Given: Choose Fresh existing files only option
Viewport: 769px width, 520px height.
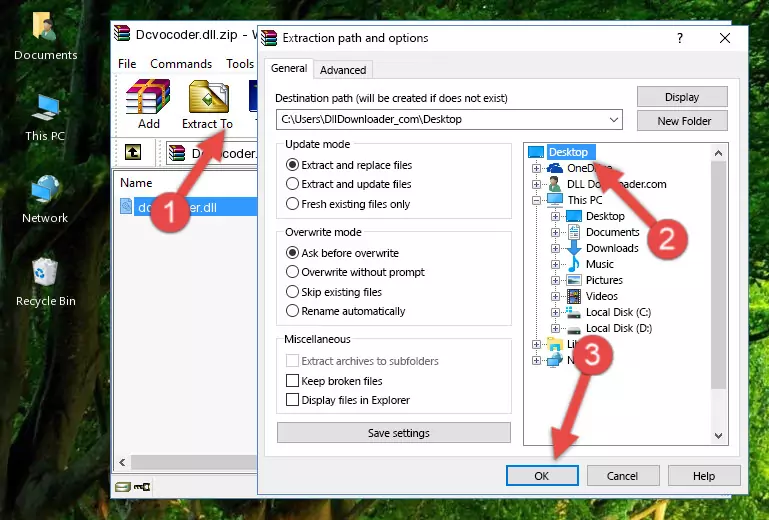Looking at the screenshot, I should click(x=348, y=204).
